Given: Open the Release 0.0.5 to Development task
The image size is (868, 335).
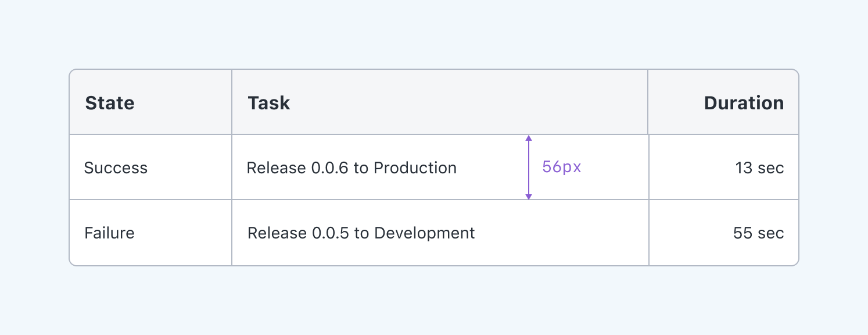Looking at the screenshot, I should pyautogui.click(x=361, y=233).
